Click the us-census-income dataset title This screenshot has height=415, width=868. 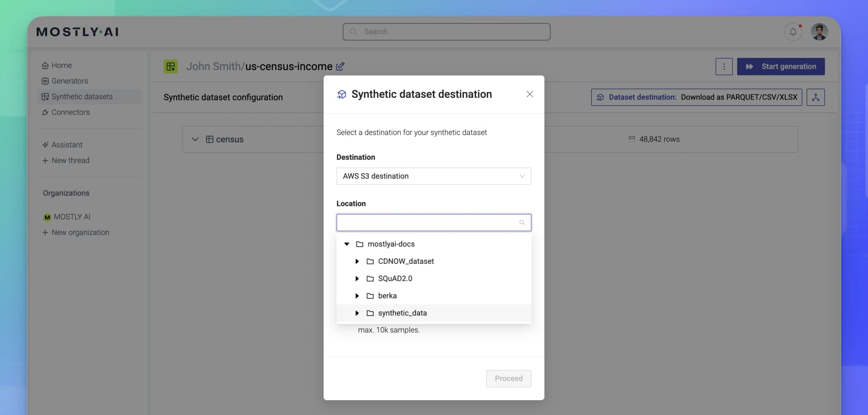[289, 67]
